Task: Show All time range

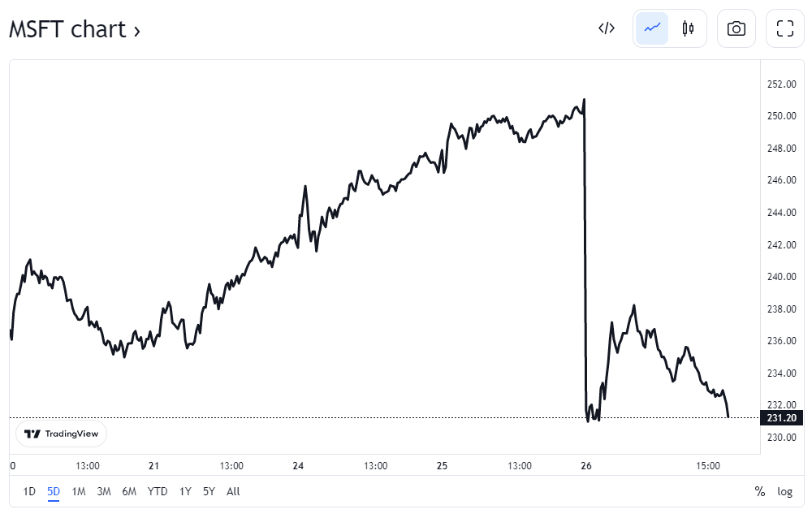Action: (x=233, y=491)
